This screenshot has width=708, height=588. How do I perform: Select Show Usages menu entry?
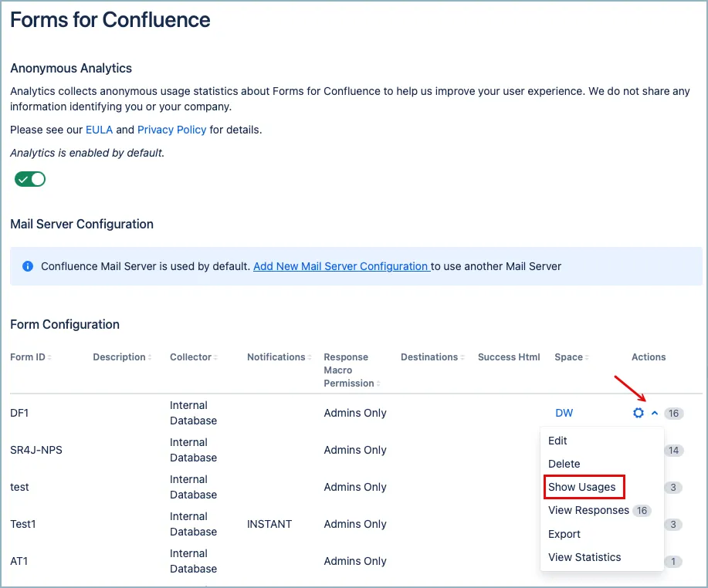tap(582, 487)
